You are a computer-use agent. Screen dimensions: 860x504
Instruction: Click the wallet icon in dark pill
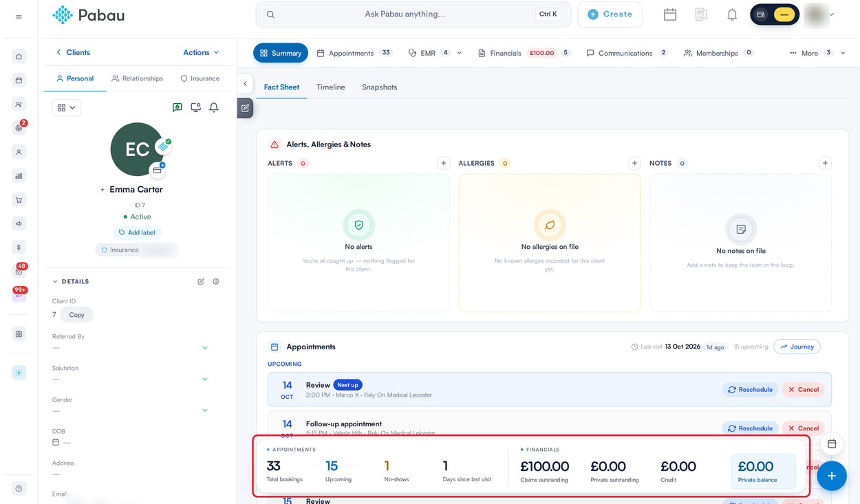click(x=761, y=14)
